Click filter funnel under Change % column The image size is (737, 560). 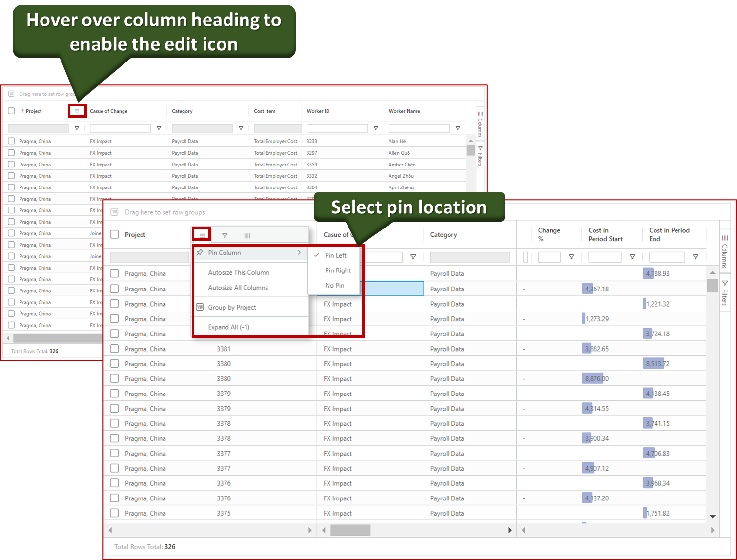click(571, 257)
